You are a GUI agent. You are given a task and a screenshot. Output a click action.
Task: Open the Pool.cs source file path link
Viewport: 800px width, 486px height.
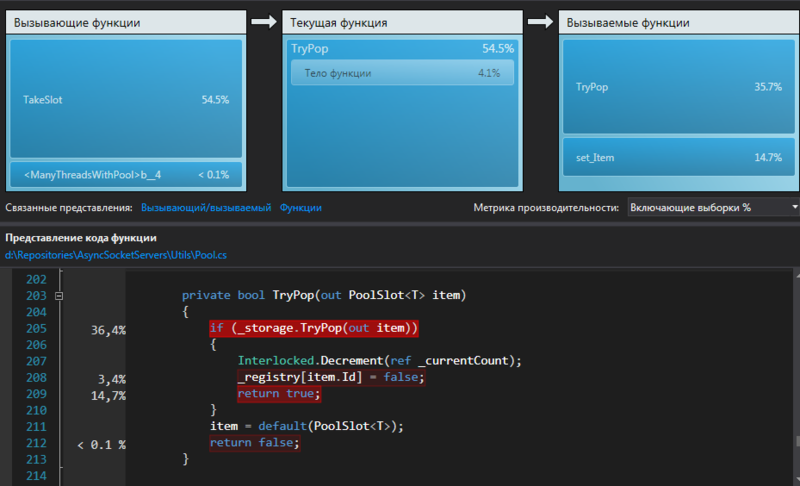click(x=116, y=255)
